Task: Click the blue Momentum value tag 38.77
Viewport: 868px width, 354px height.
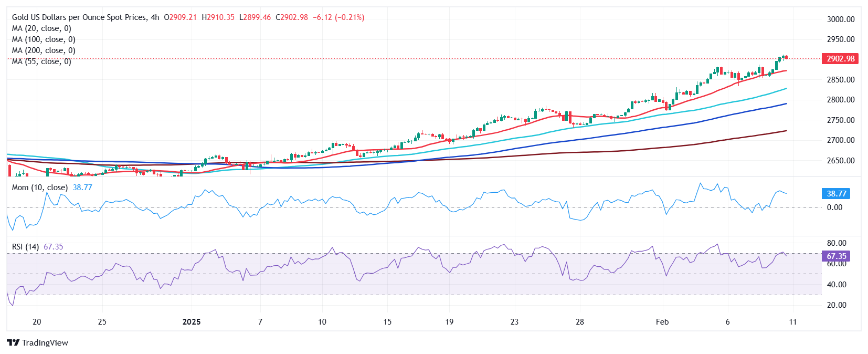Action: [x=837, y=194]
